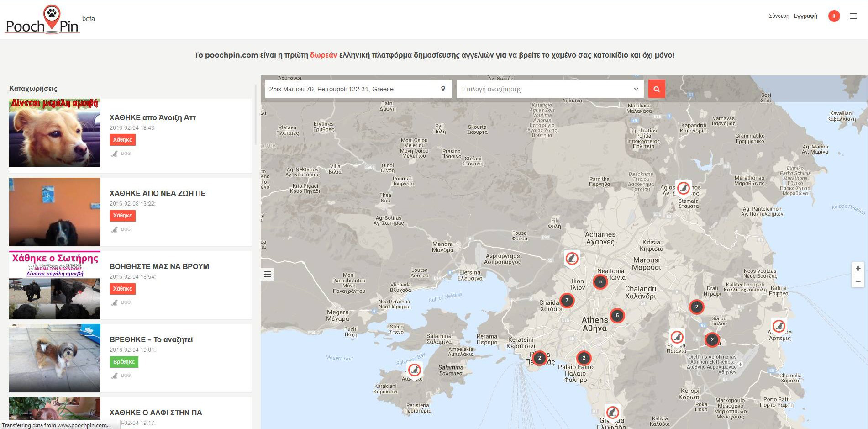The height and width of the screenshot is (429, 868).
Task: Click dog icon on ΒΟΗΘΗΣΤΕ listing
Action: click(115, 302)
